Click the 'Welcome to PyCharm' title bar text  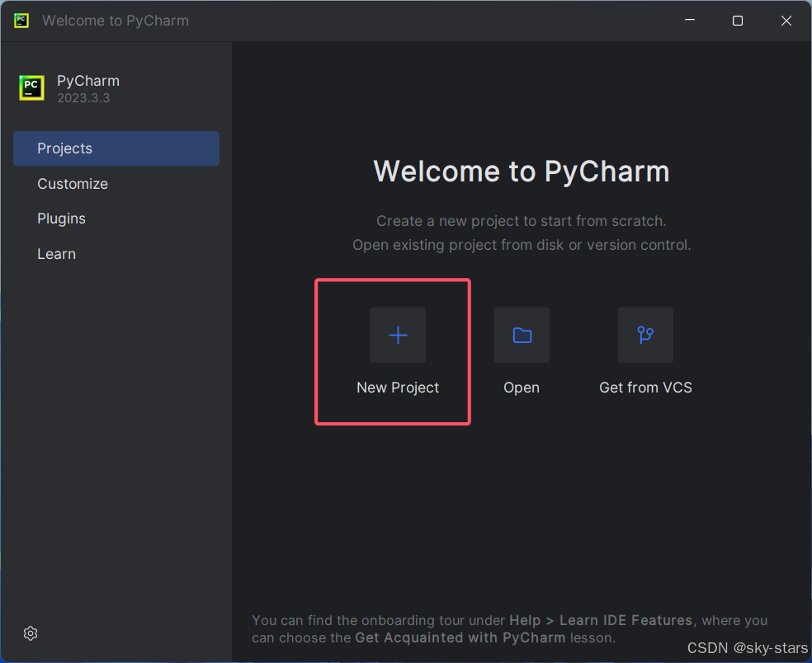click(x=116, y=21)
